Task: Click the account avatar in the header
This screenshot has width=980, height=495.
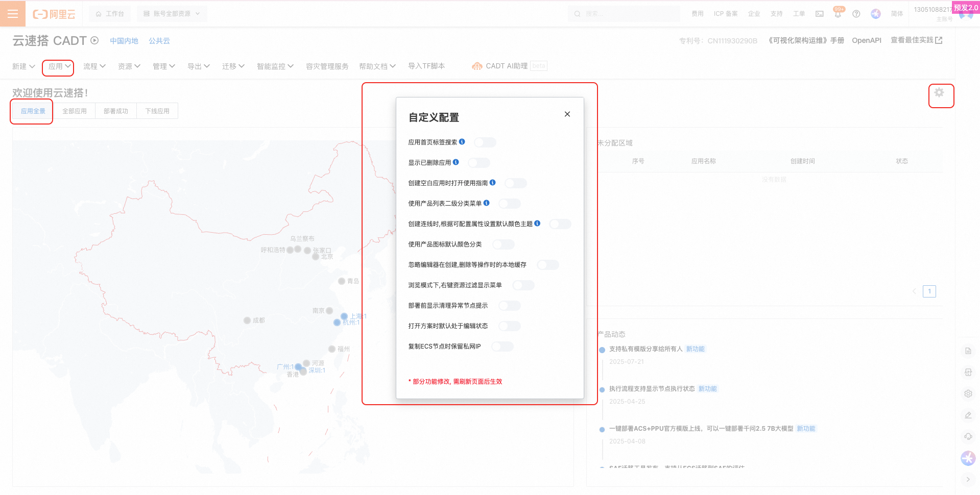Action: tap(966, 14)
